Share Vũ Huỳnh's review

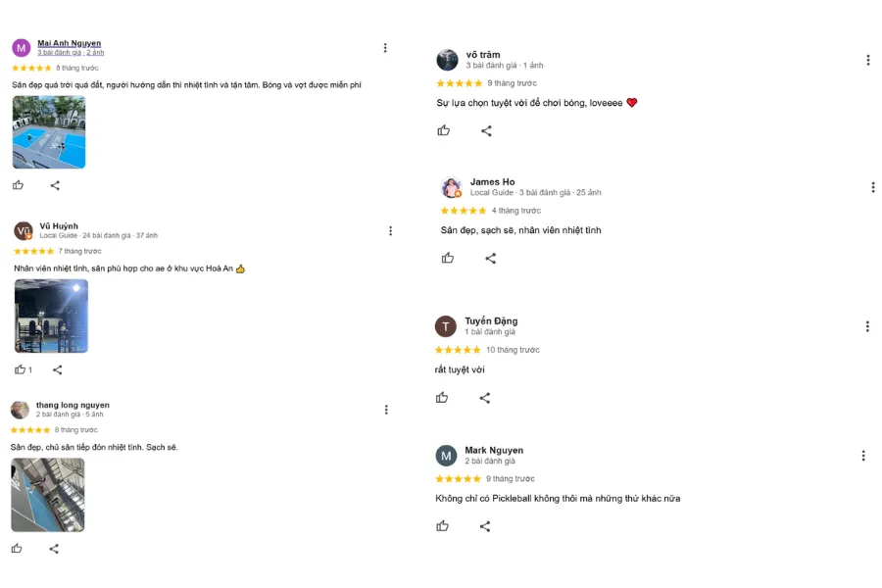coord(57,369)
